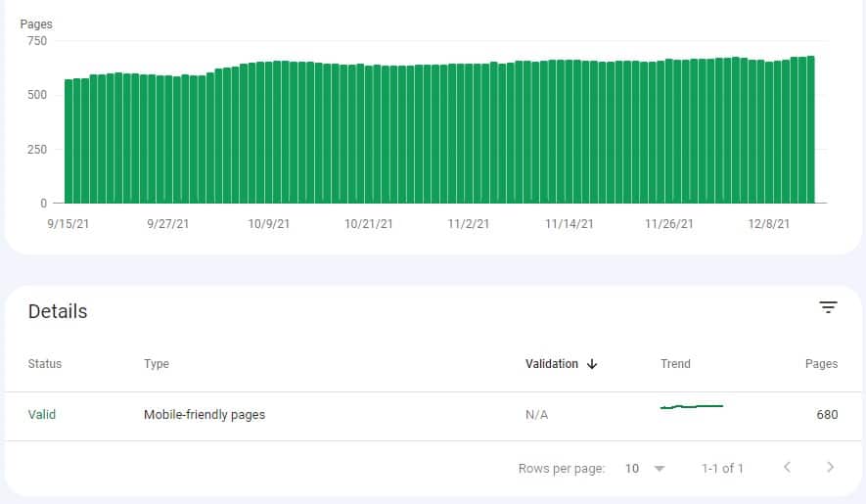Go to next page arrow

(x=830, y=468)
